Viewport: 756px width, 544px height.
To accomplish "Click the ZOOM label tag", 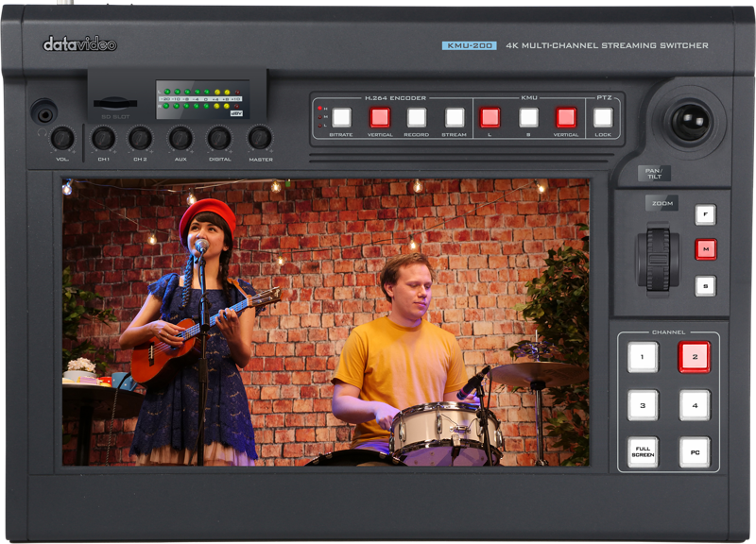I will [662, 203].
